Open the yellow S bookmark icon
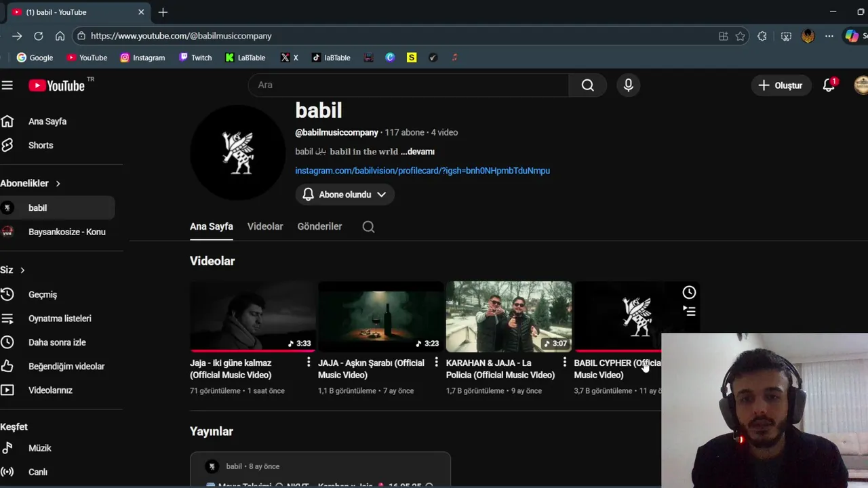 (x=412, y=58)
